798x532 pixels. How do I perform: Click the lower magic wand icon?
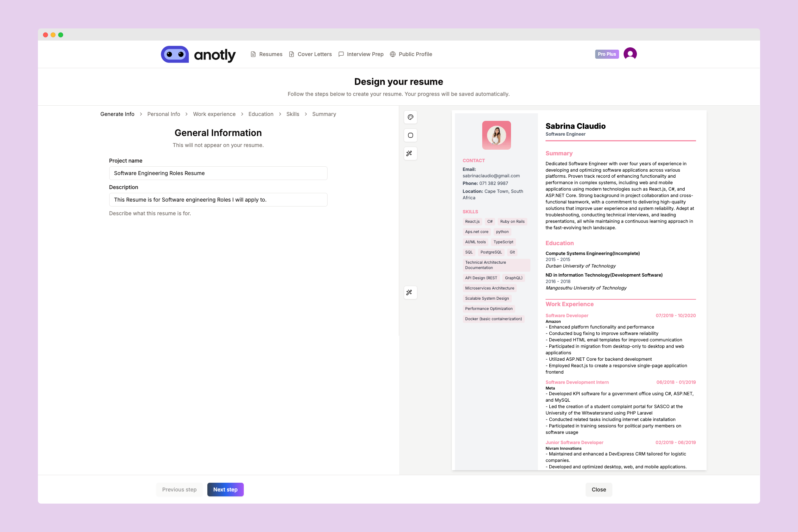click(x=409, y=293)
